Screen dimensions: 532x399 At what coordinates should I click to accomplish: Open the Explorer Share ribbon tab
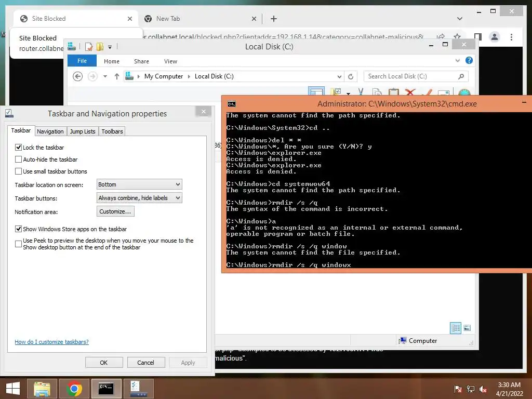[x=141, y=61]
